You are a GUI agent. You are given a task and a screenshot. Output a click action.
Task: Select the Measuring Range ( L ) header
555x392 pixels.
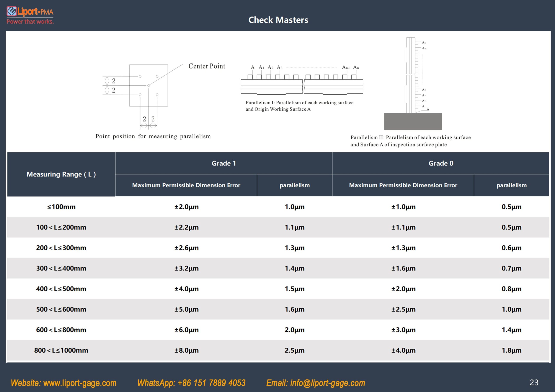coord(61,174)
